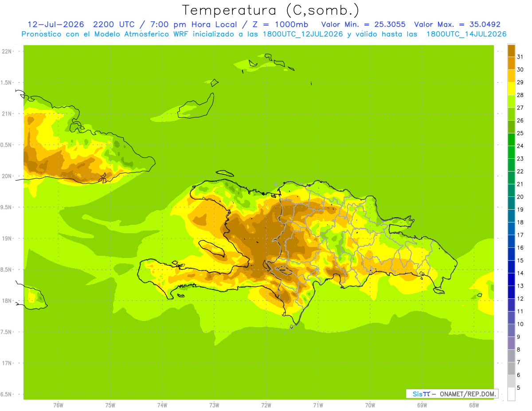Pick the blue segment between 15 and 16

(511, 254)
